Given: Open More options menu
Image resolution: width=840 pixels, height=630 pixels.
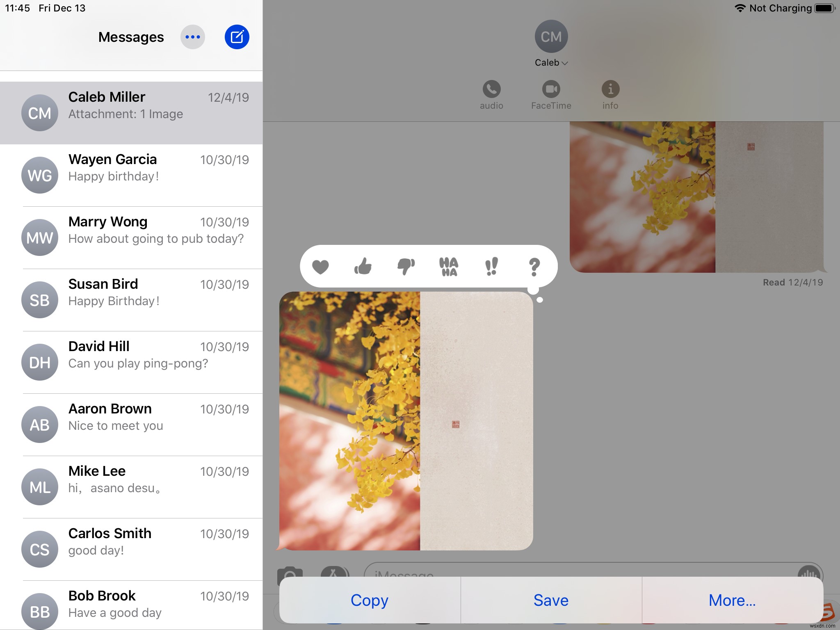Looking at the screenshot, I should pos(733,600).
